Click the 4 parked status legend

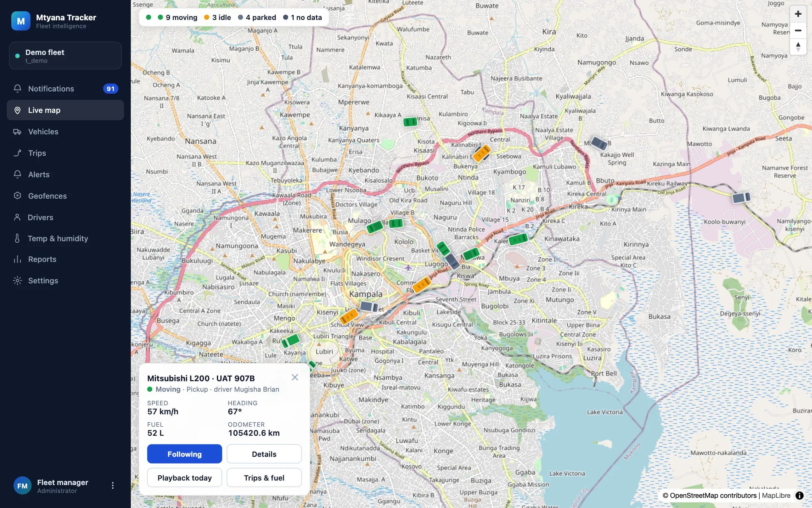click(257, 17)
